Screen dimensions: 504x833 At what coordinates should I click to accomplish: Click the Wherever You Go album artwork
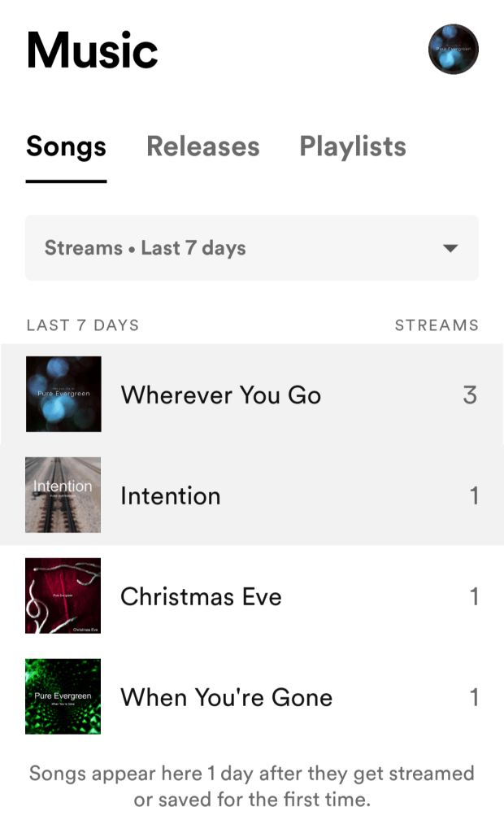click(63, 395)
